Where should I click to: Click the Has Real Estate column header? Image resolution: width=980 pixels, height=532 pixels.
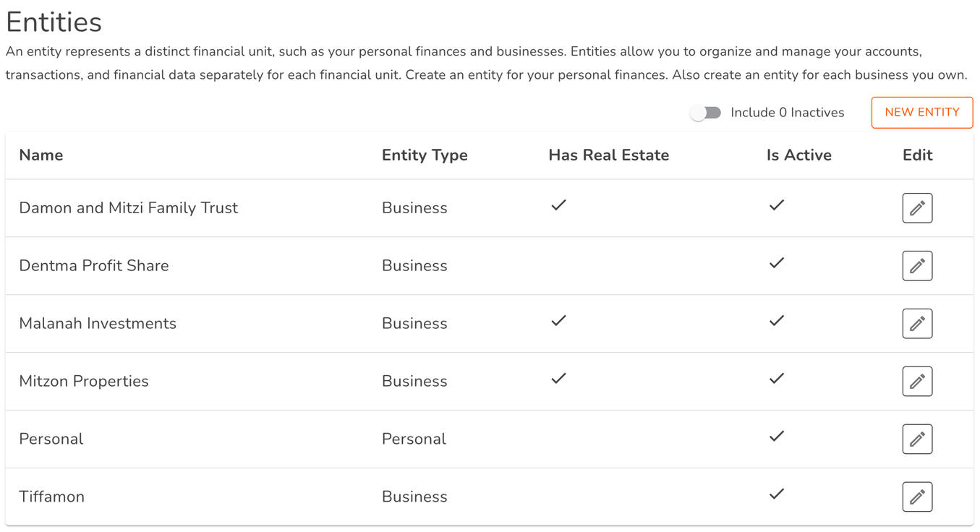point(608,155)
